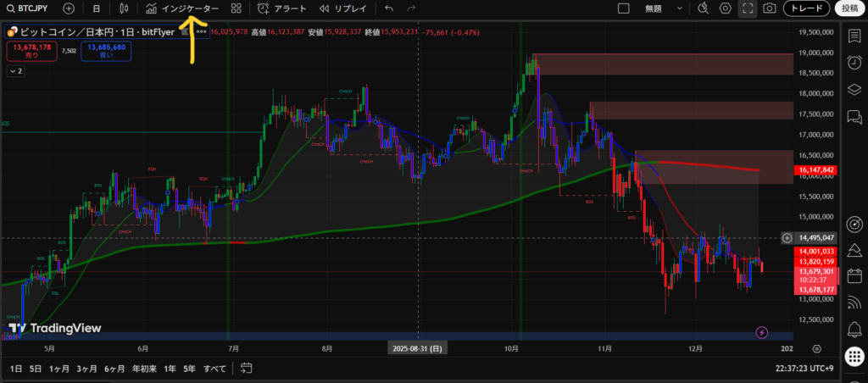Image resolution: width=868 pixels, height=383 pixels.
Task: Click the トレード button
Action: (806, 8)
